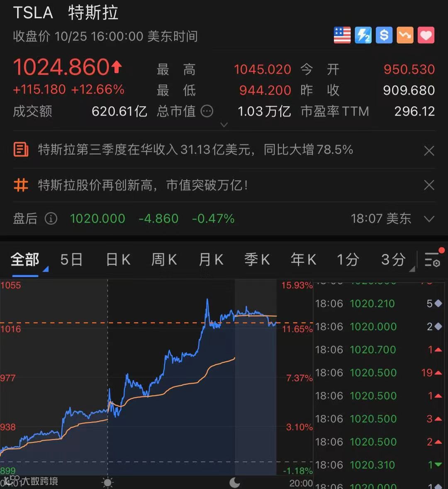The height and width of the screenshot is (489, 448).
Task: Tap the US flag market icon
Action: [342, 35]
